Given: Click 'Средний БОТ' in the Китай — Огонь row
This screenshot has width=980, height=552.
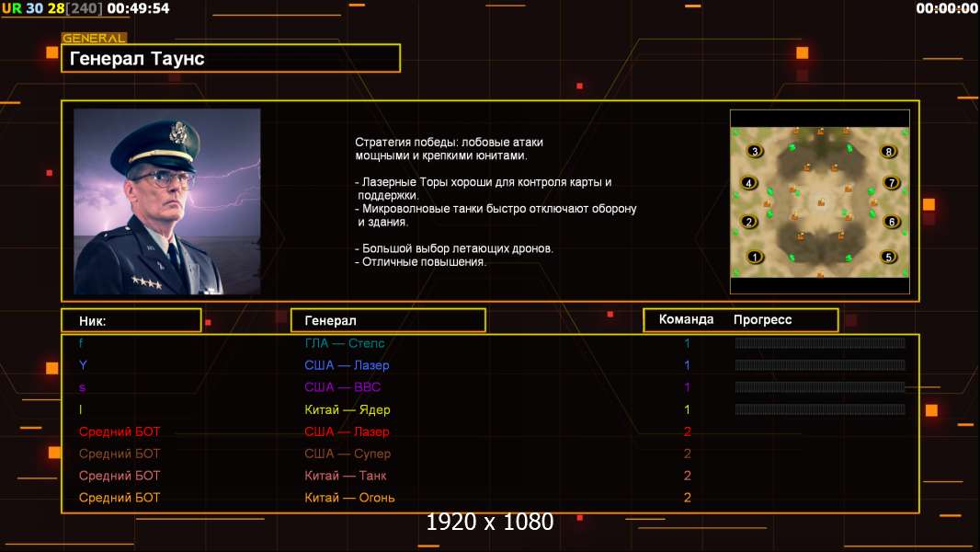Looking at the screenshot, I should [120, 498].
